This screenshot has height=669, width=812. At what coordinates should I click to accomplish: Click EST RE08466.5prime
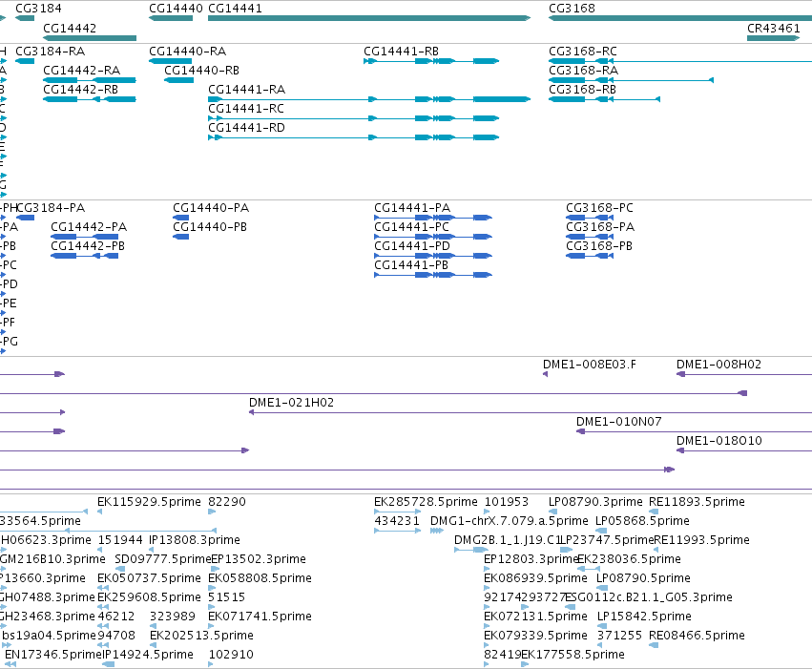(x=697, y=636)
